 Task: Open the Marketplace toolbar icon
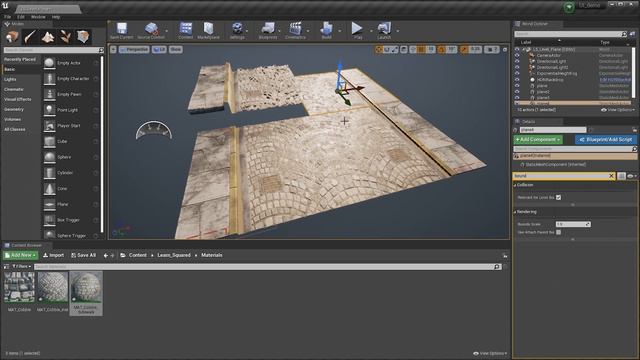[x=208, y=31]
